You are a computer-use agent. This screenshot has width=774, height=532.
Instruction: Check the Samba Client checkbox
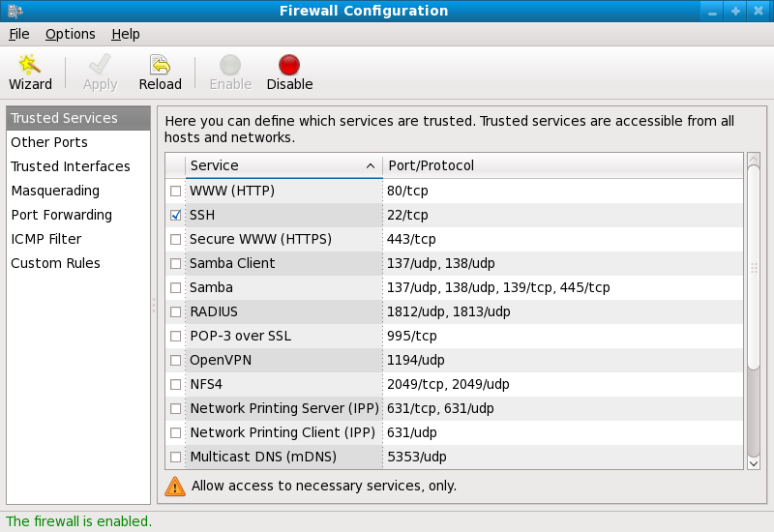coord(175,263)
